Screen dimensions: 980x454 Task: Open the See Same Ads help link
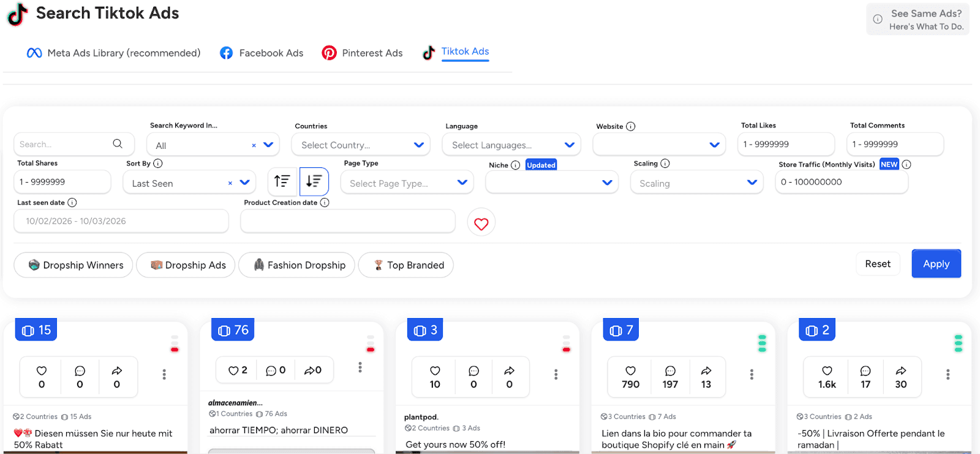pyautogui.click(x=918, y=20)
